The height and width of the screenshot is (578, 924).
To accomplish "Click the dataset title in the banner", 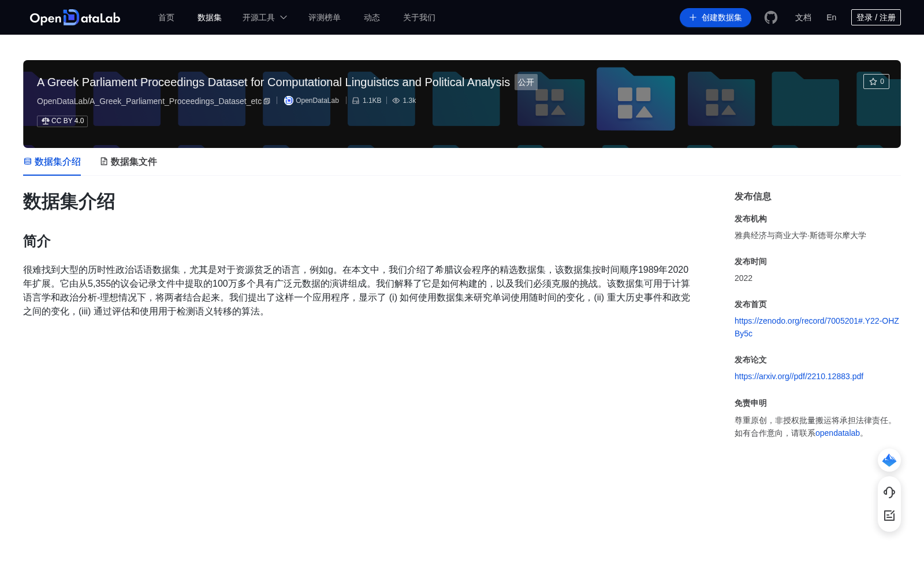I will [273, 82].
